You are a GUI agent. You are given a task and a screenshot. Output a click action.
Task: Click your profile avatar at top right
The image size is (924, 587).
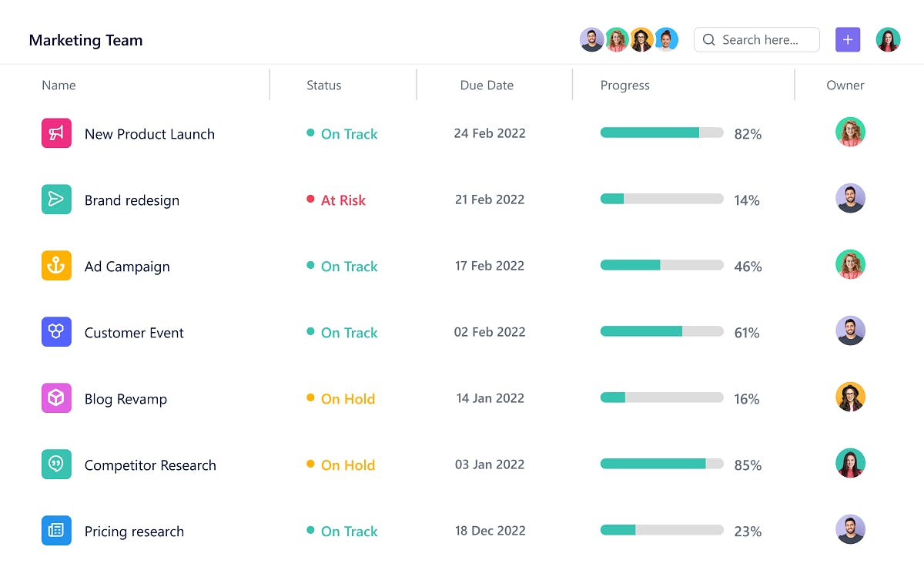(888, 39)
